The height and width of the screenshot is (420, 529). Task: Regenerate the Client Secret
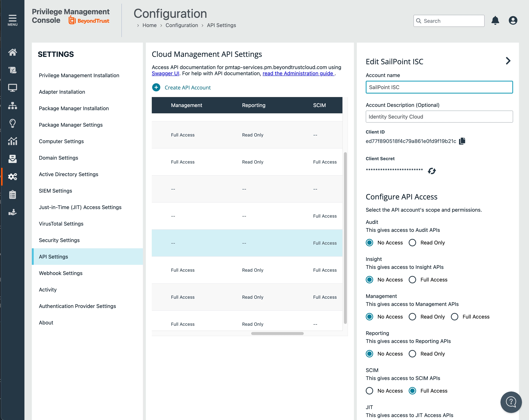pyautogui.click(x=432, y=171)
